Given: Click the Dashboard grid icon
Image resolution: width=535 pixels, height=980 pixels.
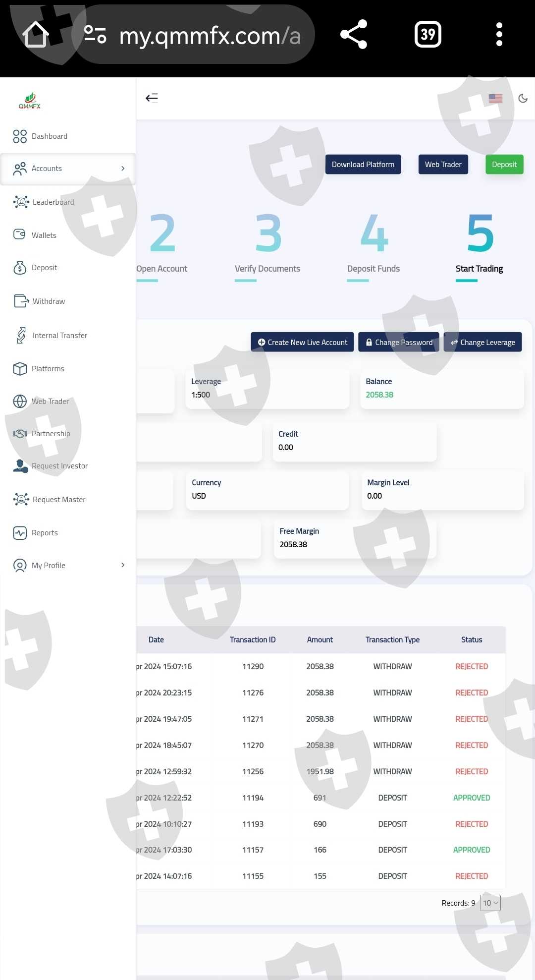Looking at the screenshot, I should [x=20, y=136].
